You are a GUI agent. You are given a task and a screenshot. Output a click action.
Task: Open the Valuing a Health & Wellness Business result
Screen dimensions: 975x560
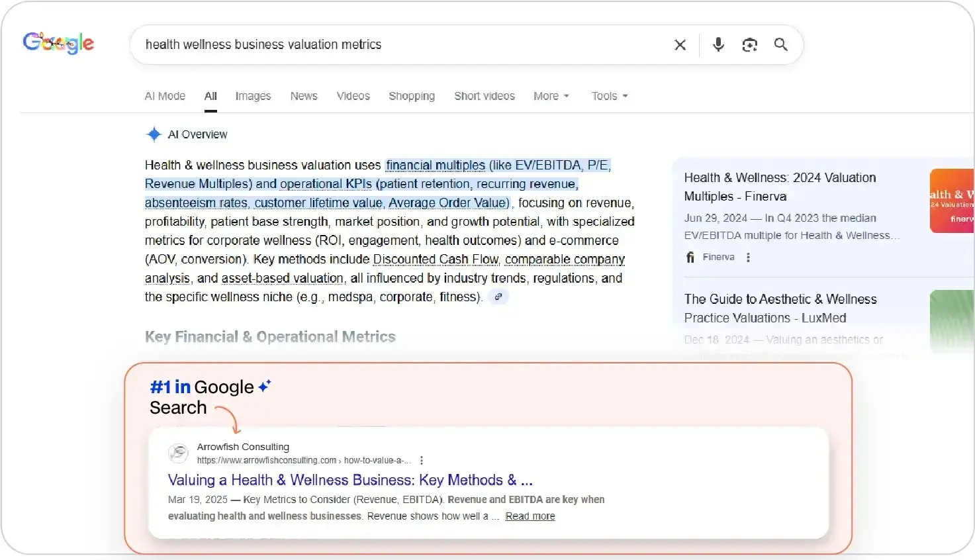(x=349, y=479)
